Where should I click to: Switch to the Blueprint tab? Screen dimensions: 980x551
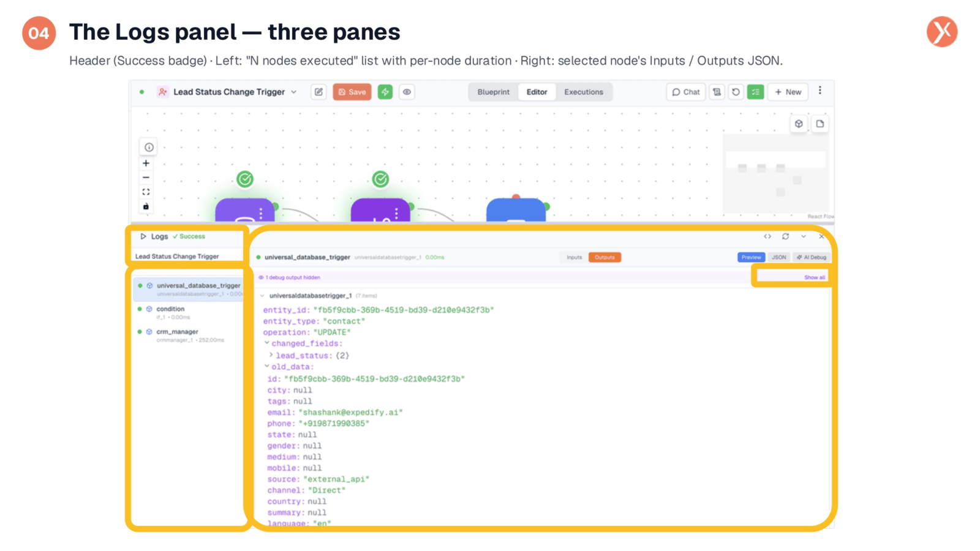tap(493, 92)
